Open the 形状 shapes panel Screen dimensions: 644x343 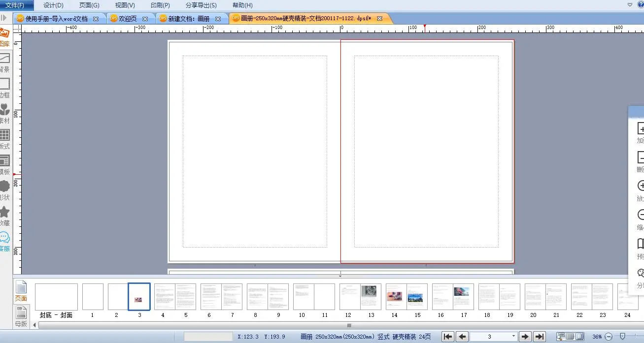[x=4, y=190]
